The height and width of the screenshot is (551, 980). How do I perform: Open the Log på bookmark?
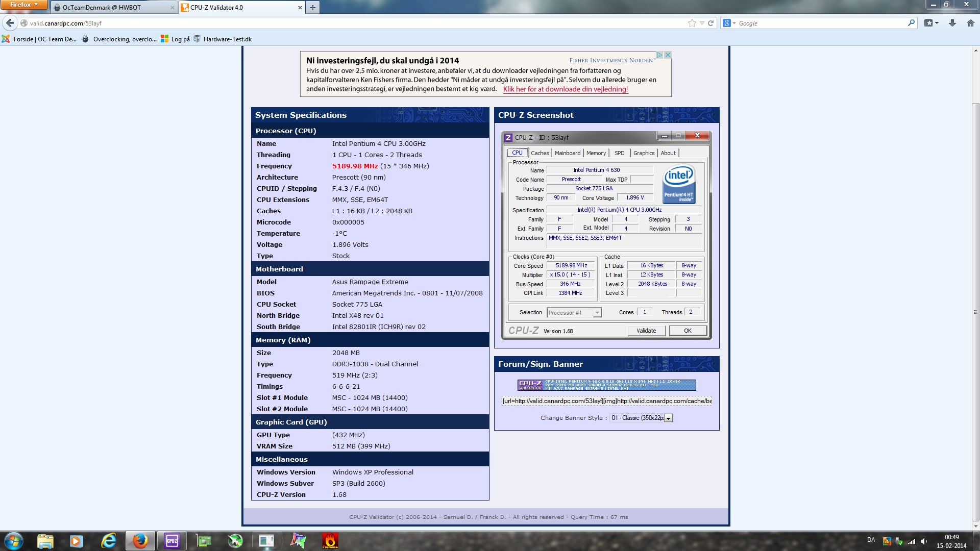click(175, 39)
